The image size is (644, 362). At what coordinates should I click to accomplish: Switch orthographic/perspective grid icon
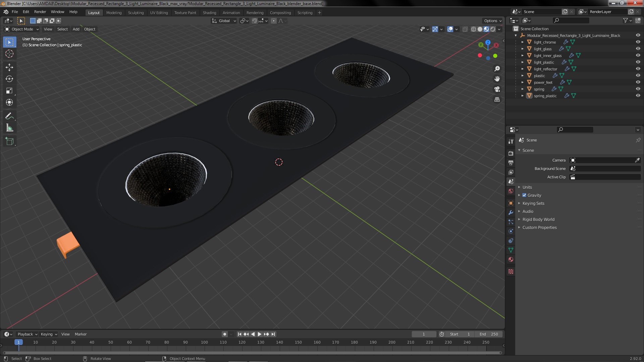(x=497, y=100)
